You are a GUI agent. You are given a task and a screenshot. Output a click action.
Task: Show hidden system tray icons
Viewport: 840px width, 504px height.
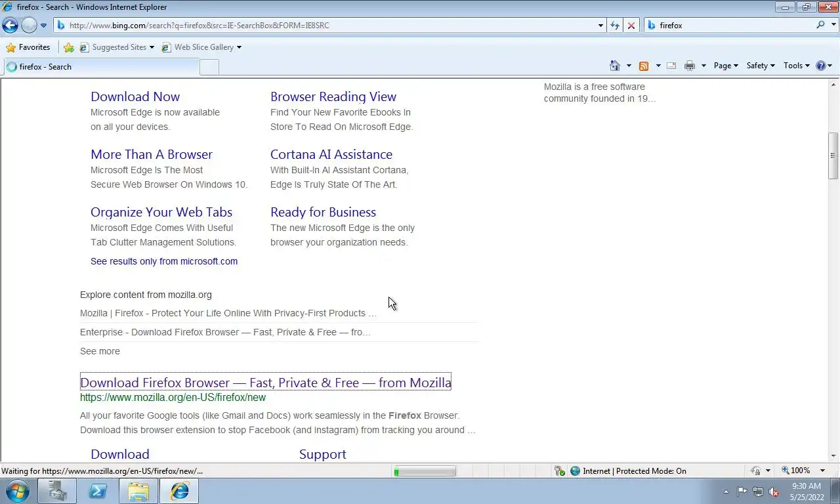pyautogui.click(x=726, y=492)
